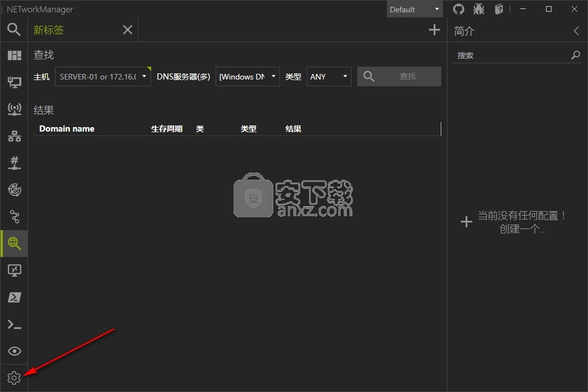
Task: Open the settings gear icon
Action: (14, 378)
